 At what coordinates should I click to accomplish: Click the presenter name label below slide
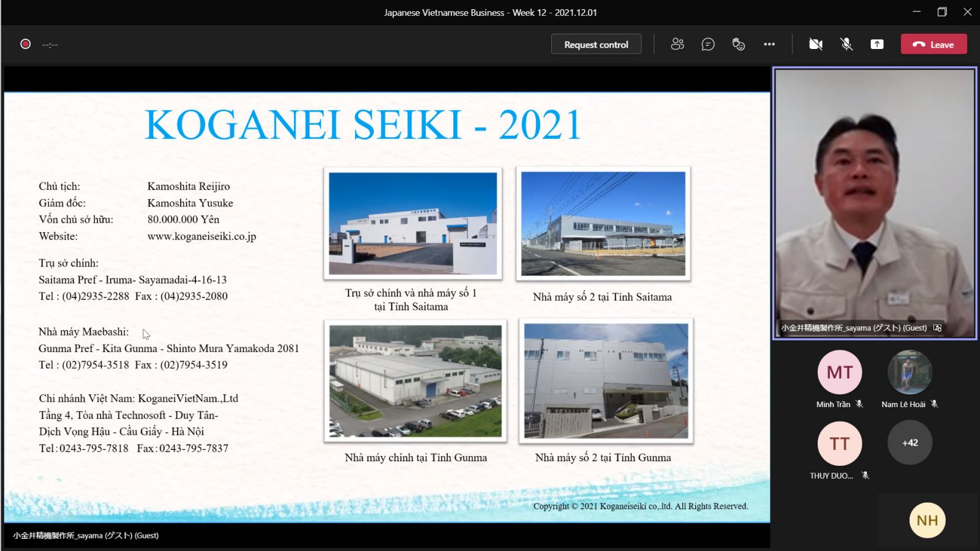(x=86, y=536)
